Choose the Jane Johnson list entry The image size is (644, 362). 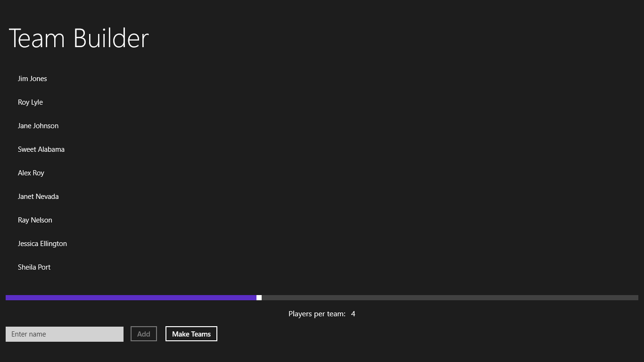(x=38, y=126)
